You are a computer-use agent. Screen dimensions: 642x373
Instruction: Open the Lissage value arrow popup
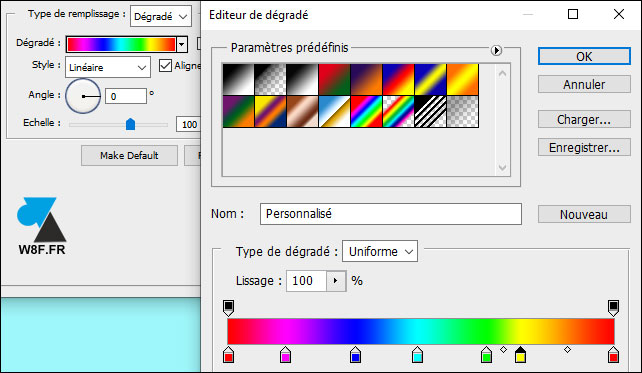tap(336, 281)
